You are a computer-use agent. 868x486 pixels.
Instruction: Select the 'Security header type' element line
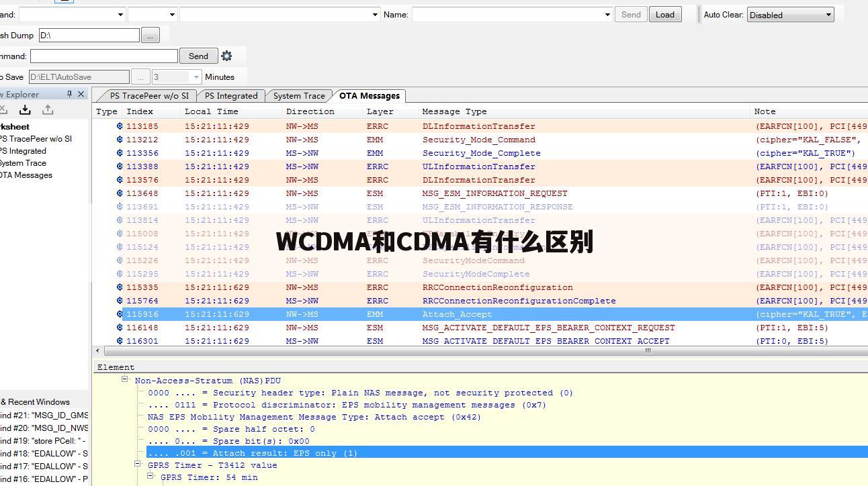361,393
